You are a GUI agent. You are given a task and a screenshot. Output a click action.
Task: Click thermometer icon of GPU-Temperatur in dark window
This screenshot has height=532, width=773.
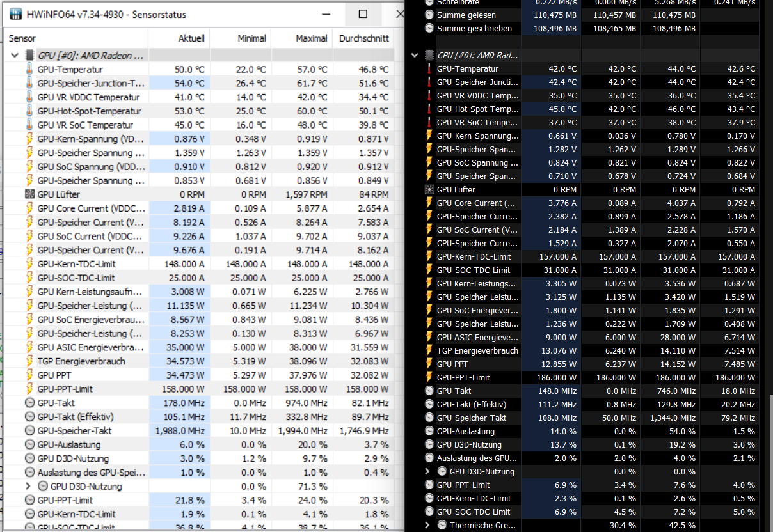(x=429, y=68)
